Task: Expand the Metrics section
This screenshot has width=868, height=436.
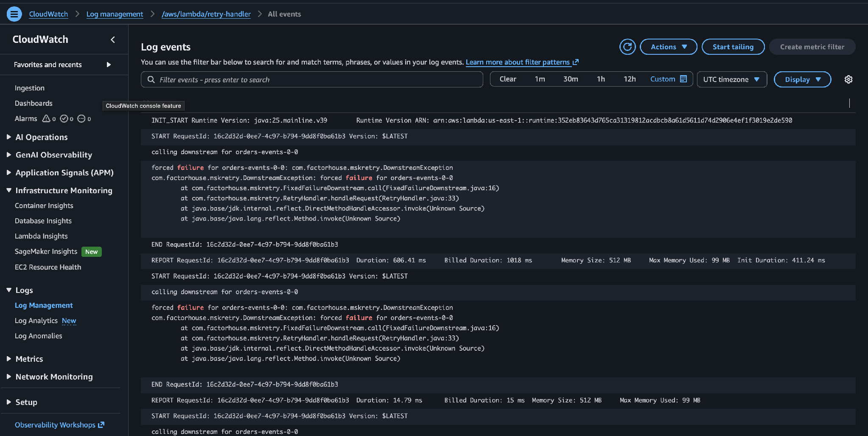Action: coord(8,359)
